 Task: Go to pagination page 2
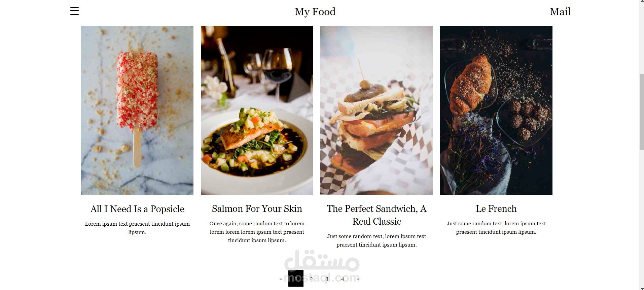[x=311, y=279]
